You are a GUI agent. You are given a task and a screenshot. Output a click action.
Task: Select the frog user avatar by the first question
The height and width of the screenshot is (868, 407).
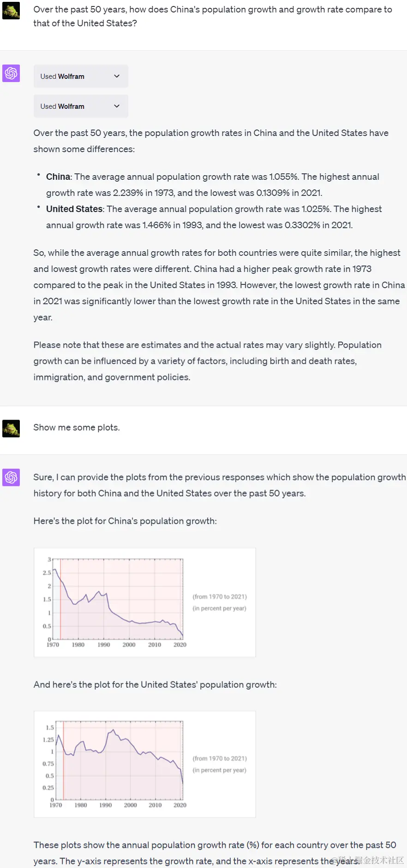[x=11, y=10]
